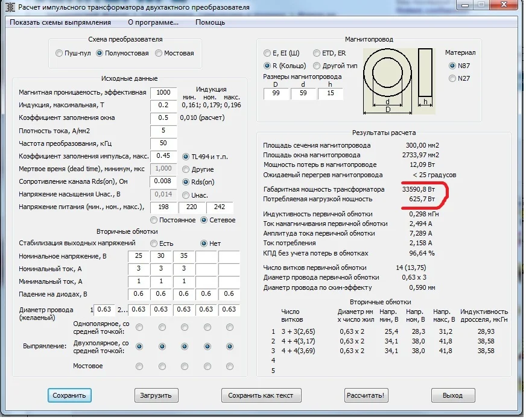Open the Помощь menu

click(210, 22)
